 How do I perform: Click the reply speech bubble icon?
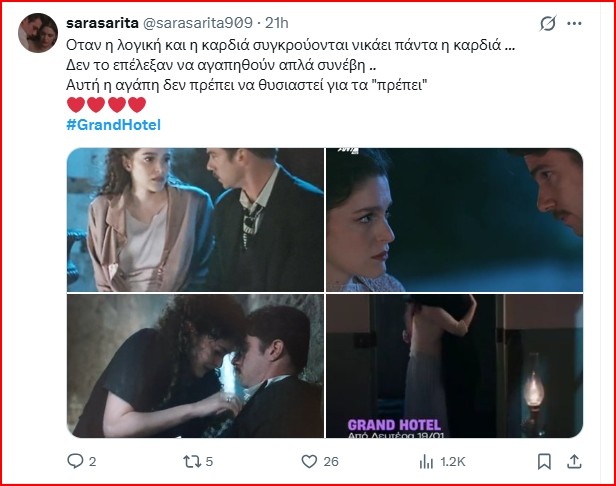[75, 461]
